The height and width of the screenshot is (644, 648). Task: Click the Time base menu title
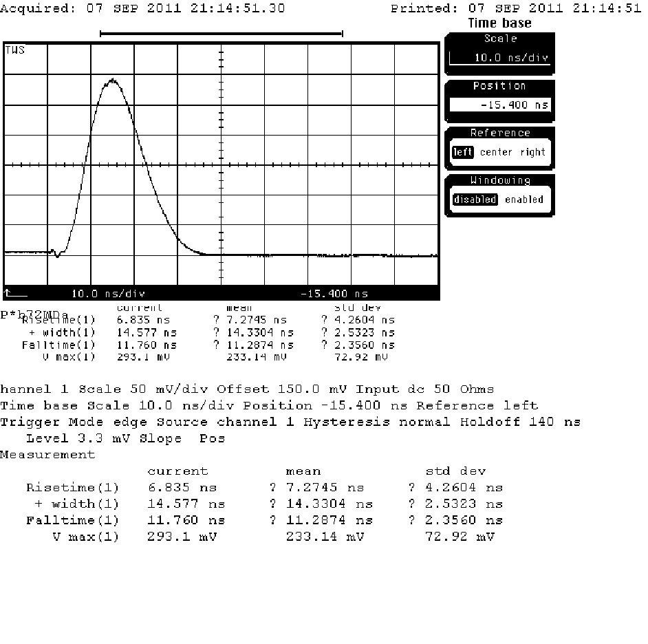tap(499, 23)
